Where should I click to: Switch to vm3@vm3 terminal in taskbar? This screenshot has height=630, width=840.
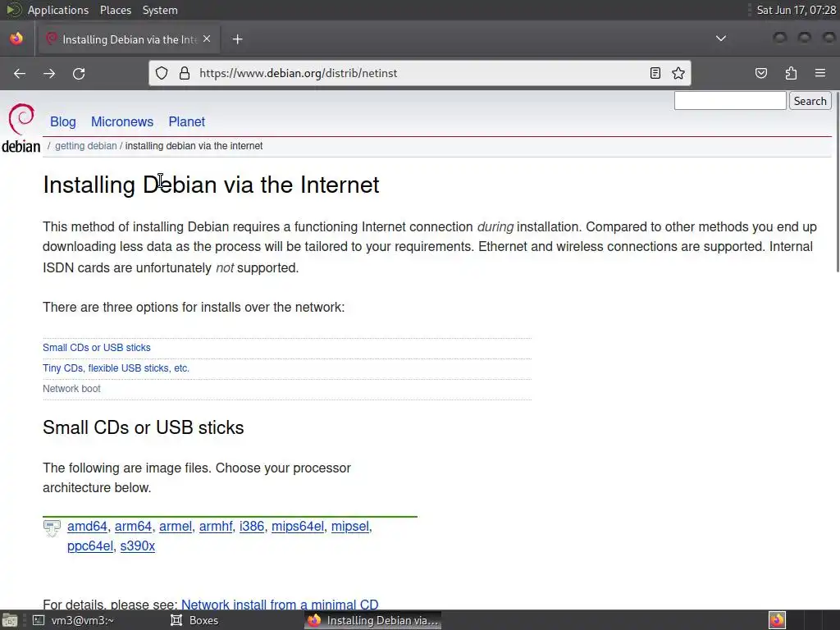(x=74, y=620)
